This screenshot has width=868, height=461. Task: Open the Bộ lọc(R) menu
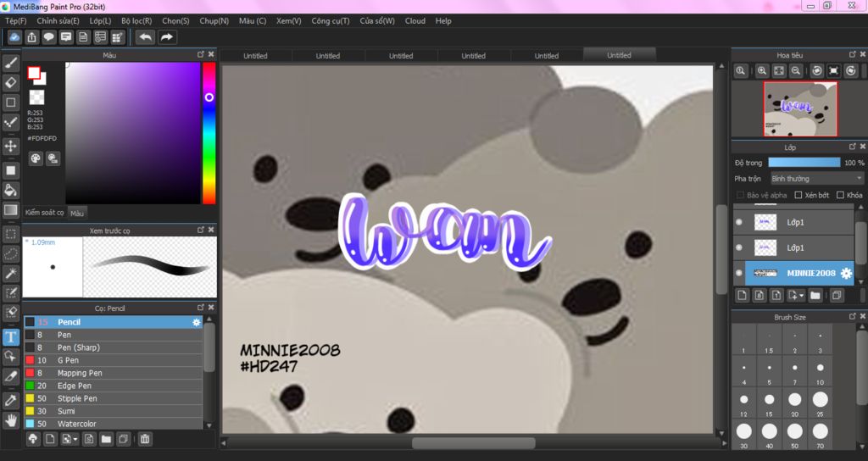[136, 21]
